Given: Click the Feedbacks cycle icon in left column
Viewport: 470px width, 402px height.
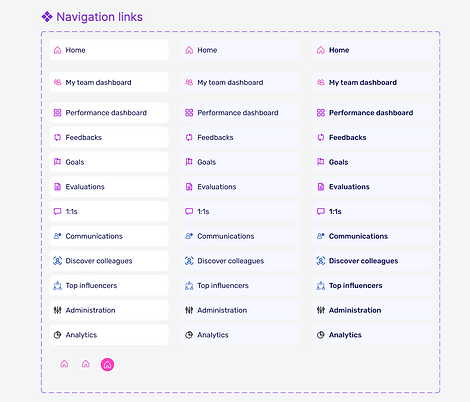Looking at the screenshot, I should point(57,137).
